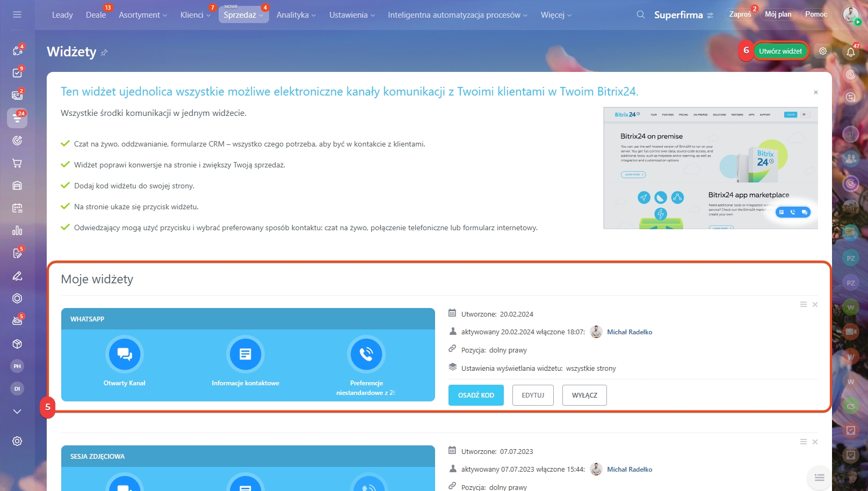
Task: Open drag menu icon of WHATSAPP widget row
Action: pos(804,304)
